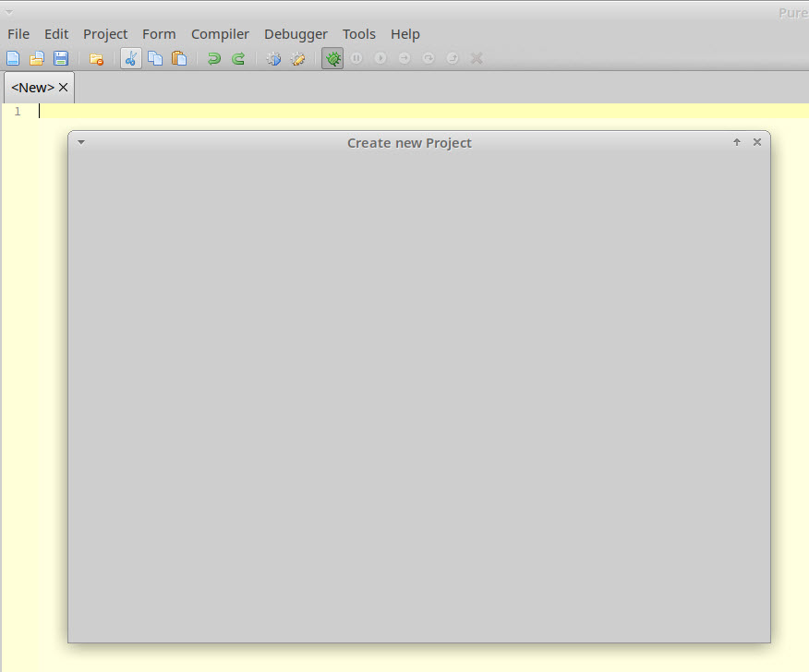Open the Compiler menu

click(x=220, y=34)
